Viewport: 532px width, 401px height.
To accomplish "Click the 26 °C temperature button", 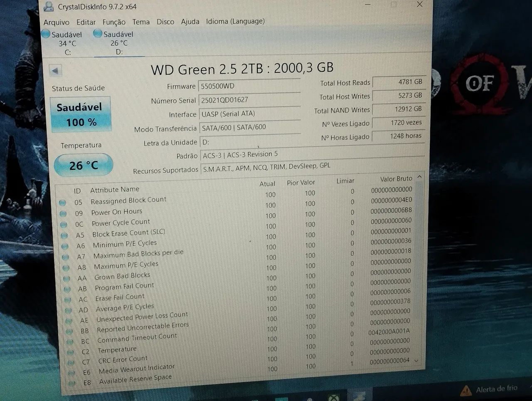I will coord(84,165).
